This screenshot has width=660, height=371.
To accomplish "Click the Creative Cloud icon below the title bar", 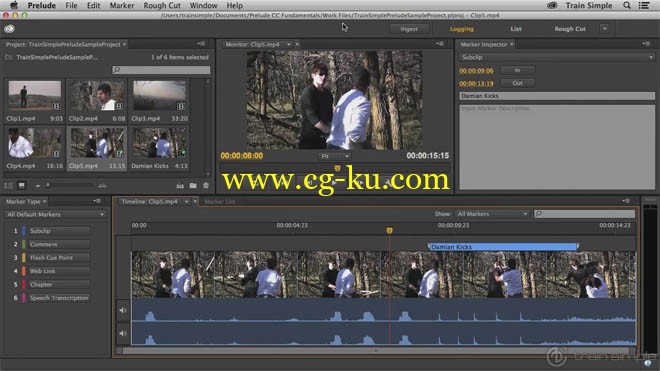I will pyautogui.click(x=9, y=29).
